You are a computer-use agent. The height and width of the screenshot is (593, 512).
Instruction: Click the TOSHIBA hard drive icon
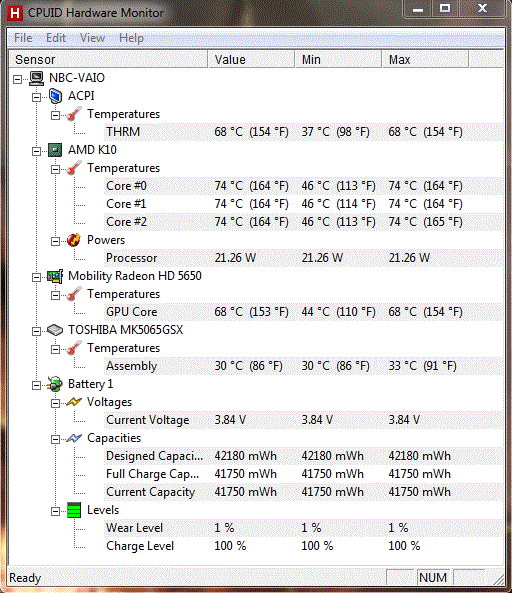coord(55,330)
